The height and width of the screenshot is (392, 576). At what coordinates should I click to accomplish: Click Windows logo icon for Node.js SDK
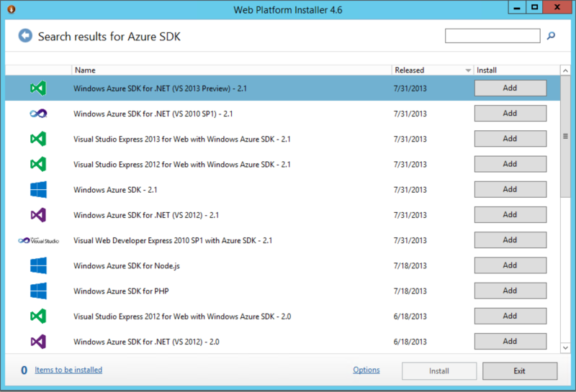(38, 265)
